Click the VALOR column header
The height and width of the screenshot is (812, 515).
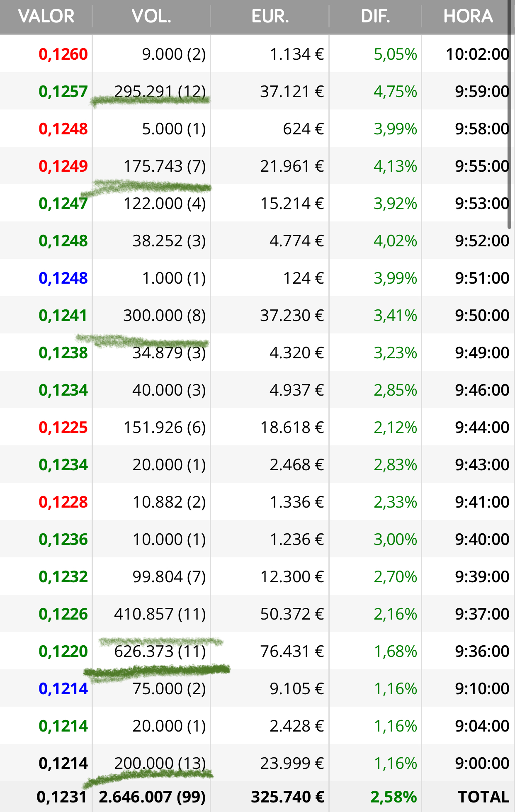pos(46,17)
